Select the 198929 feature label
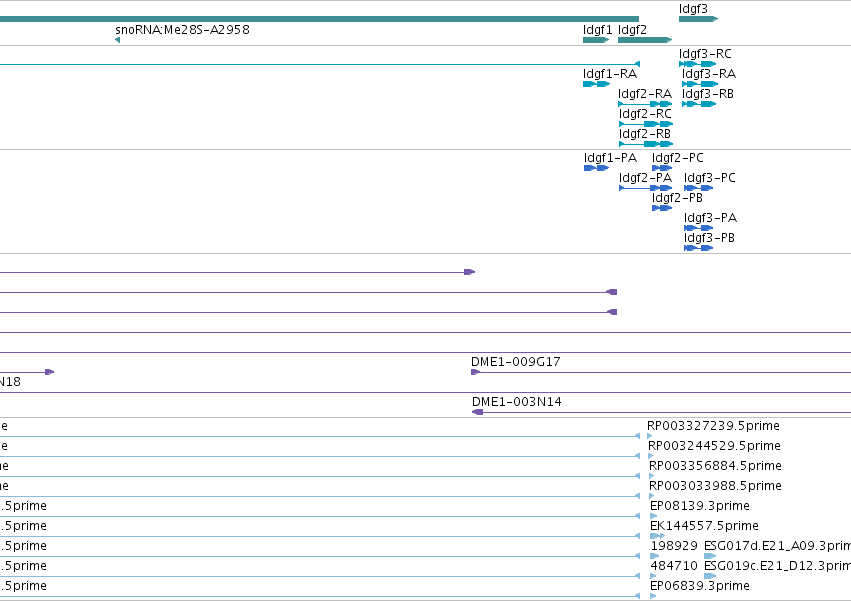Image resolution: width=851 pixels, height=601 pixels. coord(674,546)
